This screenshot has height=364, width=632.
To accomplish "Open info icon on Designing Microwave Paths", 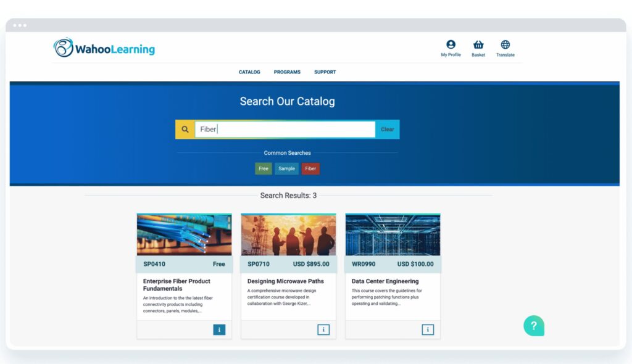I will 323,329.
